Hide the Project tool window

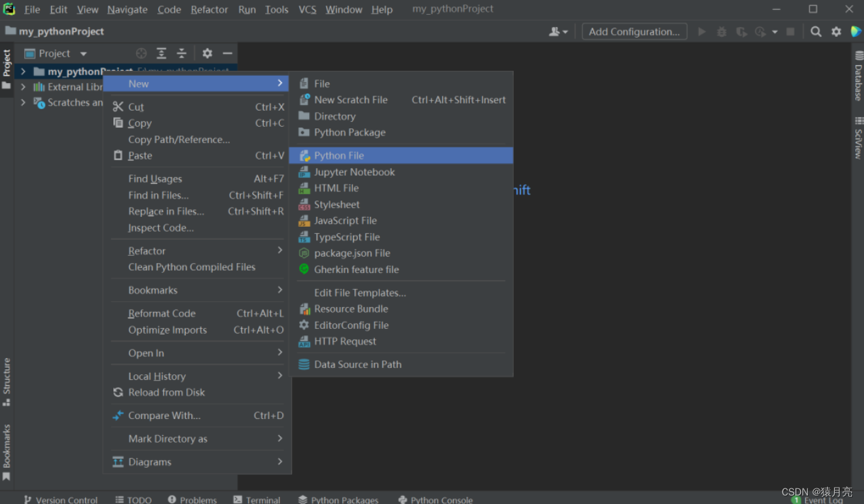pyautogui.click(x=228, y=53)
